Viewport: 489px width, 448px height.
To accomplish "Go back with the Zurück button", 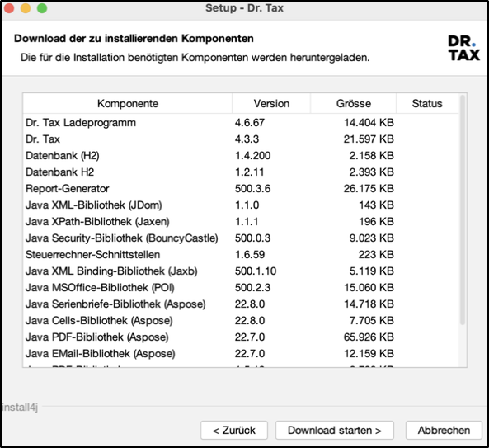I will coord(234,430).
